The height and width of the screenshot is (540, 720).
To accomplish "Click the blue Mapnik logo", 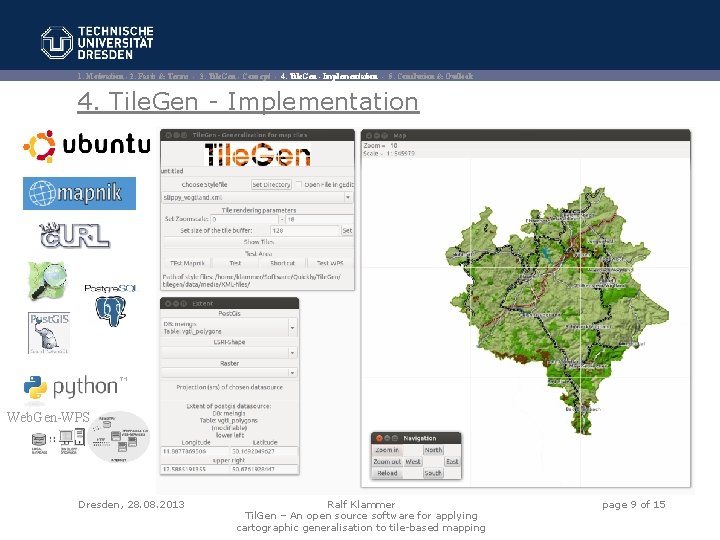I will pyautogui.click(x=79, y=193).
